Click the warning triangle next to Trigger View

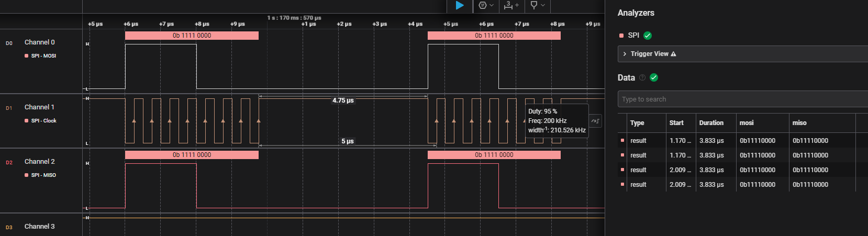[x=673, y=54]
